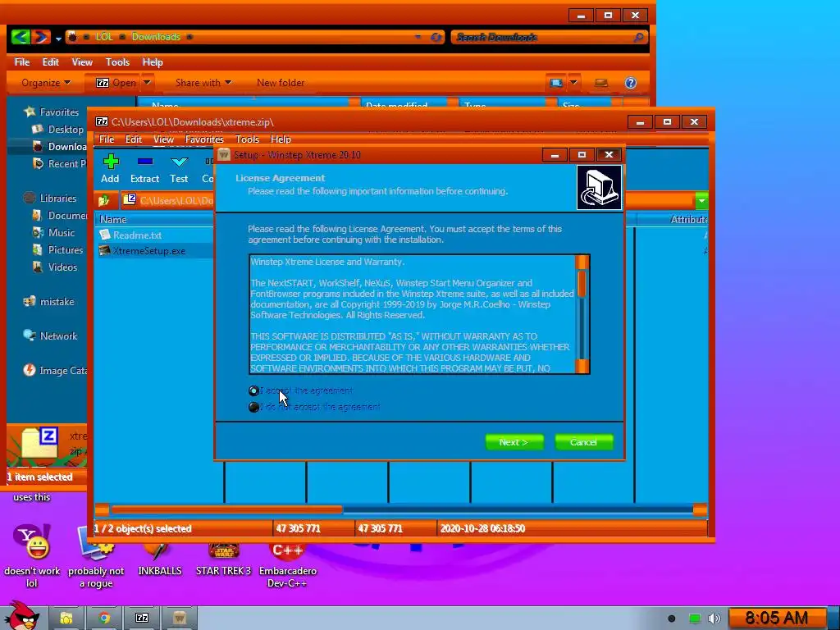Click the license scrollbar thumb
The width and height of the screenshot is (840, 630).
point(582,283)
